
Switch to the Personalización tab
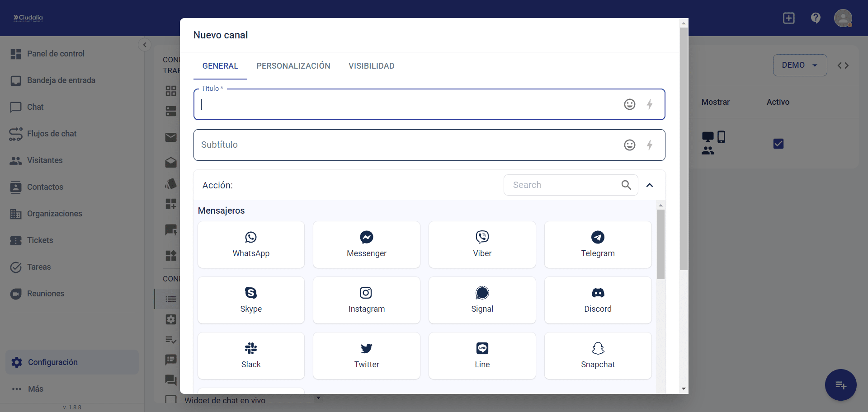[x=293, y=66]
